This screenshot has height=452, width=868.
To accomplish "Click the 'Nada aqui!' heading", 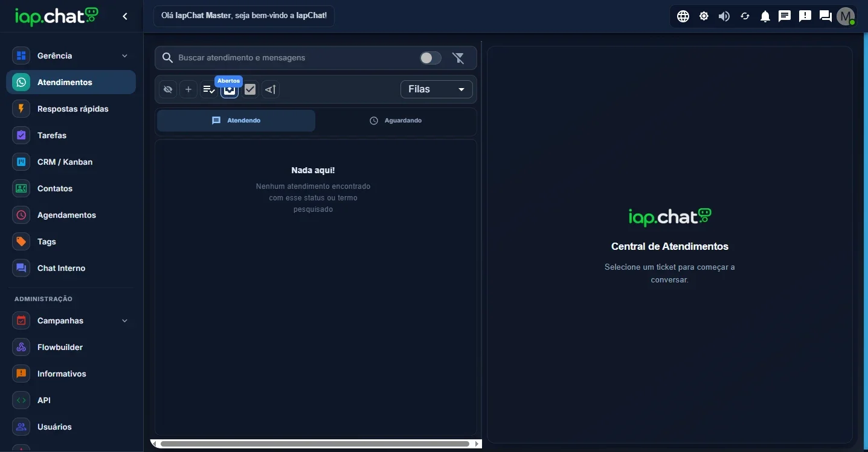I will pyautogui.click(x=313, y=170).
